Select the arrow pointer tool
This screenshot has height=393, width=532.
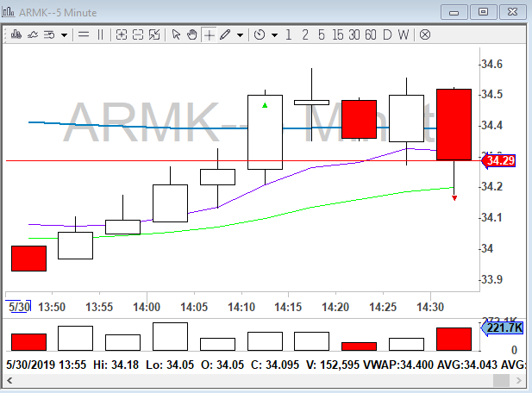176,34
